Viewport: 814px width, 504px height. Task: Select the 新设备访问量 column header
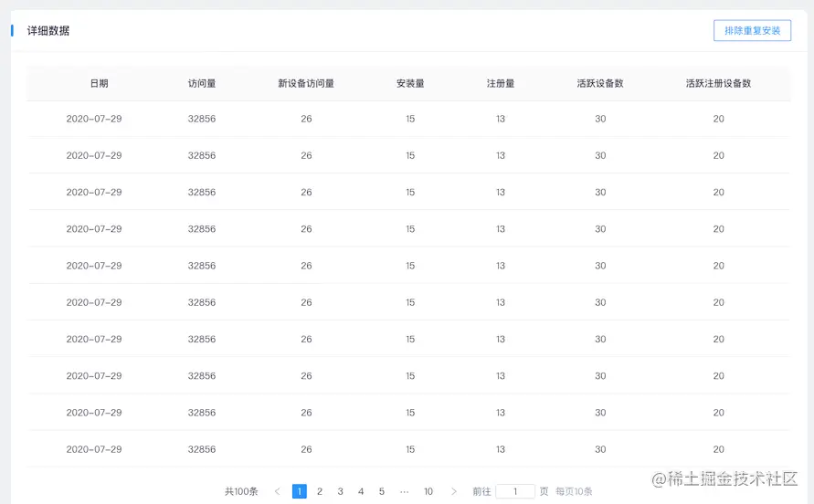[306, 83]
